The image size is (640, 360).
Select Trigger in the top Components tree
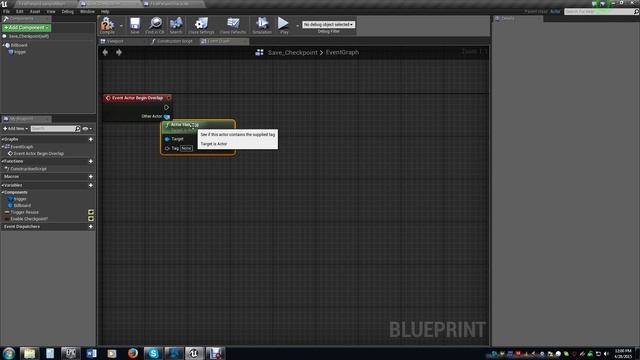pyautogui.click(x=20, y=52)
